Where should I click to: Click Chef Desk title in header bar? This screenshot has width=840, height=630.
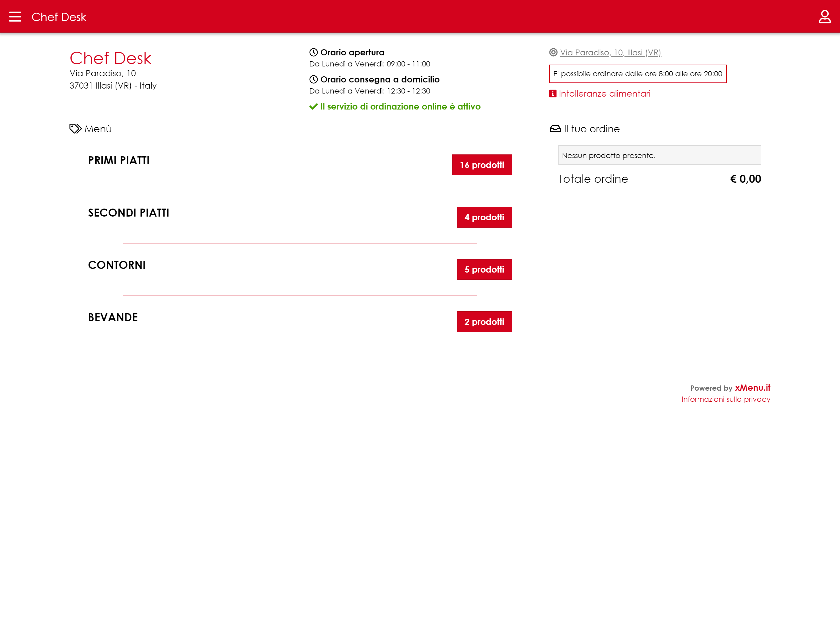pyautogui.click(x=59, y=17)
